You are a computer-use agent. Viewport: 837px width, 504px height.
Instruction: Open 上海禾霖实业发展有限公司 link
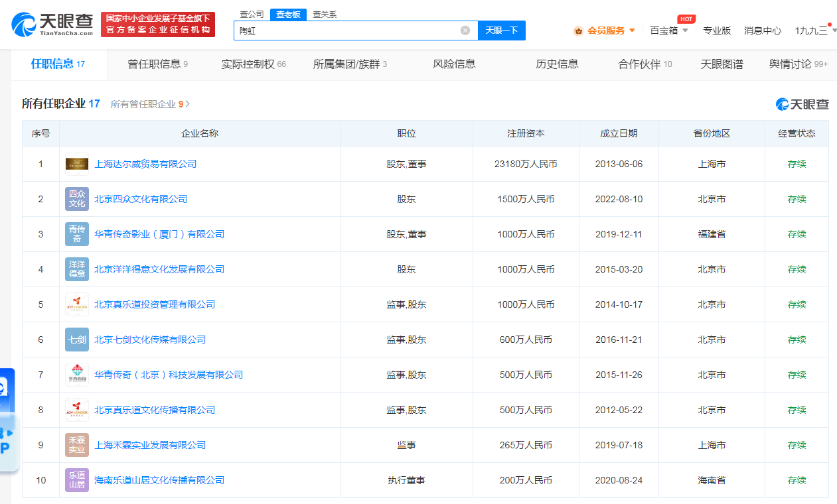pyautogui.click(x=150, y=445)
